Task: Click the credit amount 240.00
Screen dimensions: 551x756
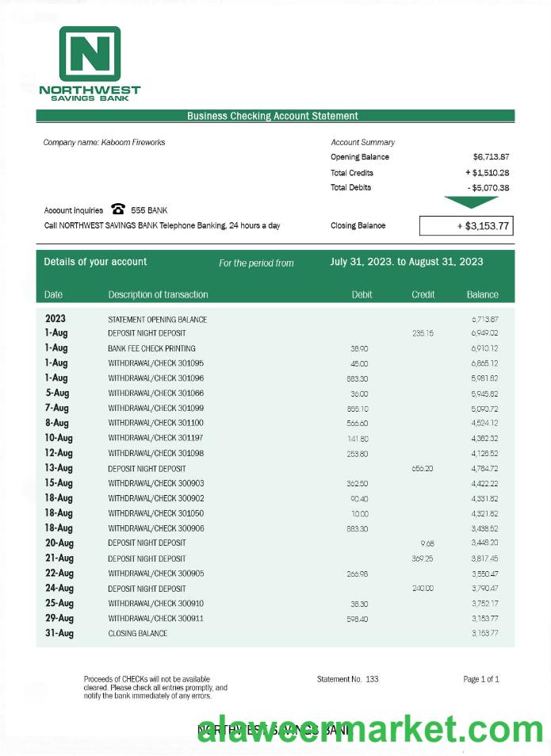Action: click(x=423, y=589)
